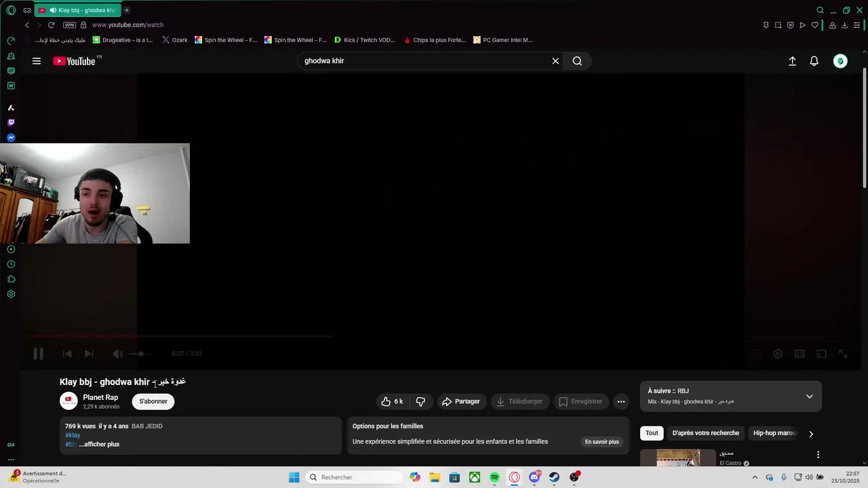Screen dimensions: 868x488
Task: Open browser tab search magnifier
Action: [x=820, y=10]
